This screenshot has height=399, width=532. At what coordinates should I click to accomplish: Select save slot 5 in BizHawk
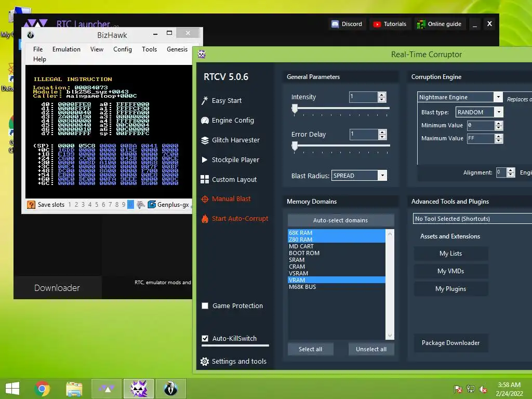pyautogui.click(x=97, y=205)
